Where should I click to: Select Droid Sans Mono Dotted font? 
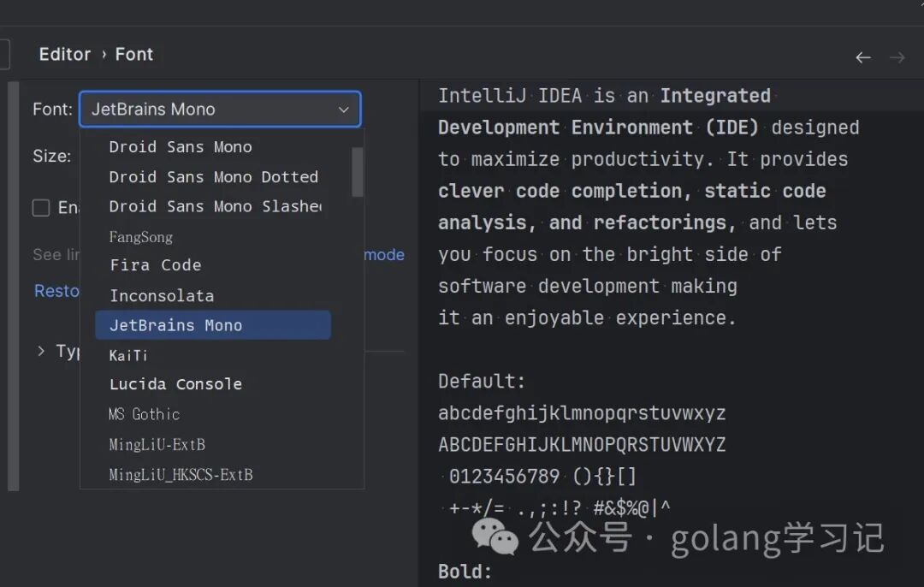pyautogui.click(x=213, y=177)
